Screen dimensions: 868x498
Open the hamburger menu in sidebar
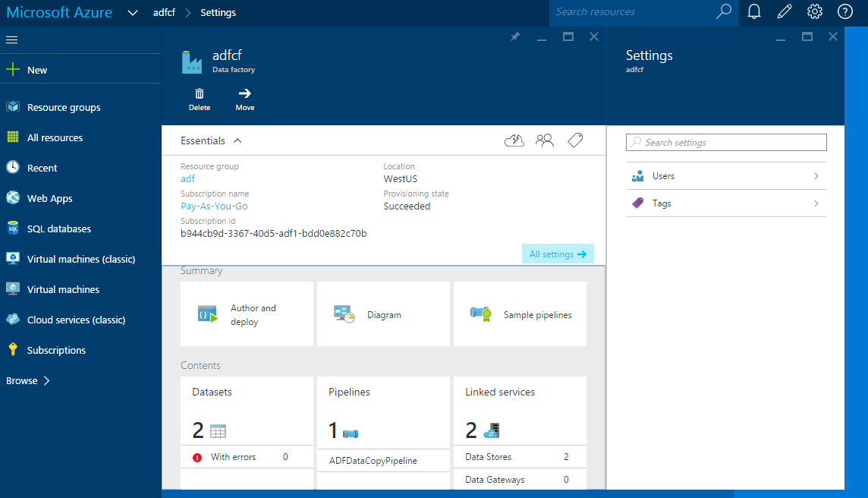[11, 40]
